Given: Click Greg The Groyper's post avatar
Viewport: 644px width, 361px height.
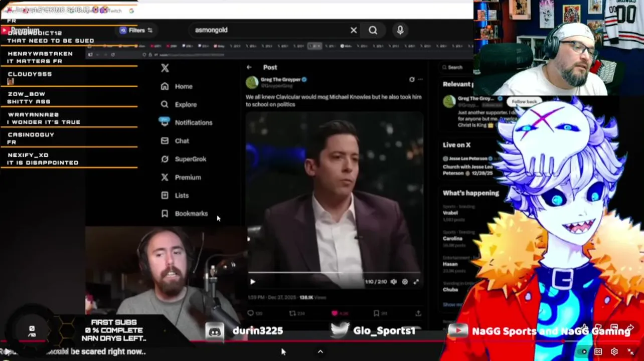Looking at the screenshot, I should 252,82.
